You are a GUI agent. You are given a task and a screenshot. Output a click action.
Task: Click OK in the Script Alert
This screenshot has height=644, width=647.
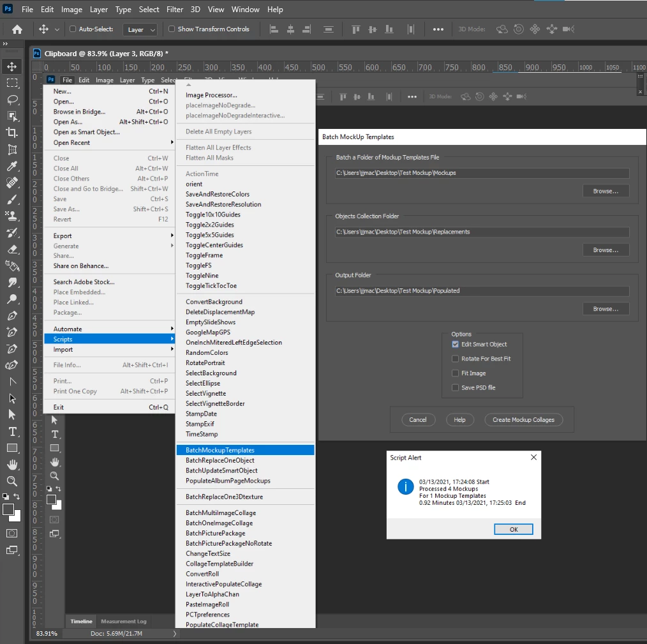click(x=513, y=529)
